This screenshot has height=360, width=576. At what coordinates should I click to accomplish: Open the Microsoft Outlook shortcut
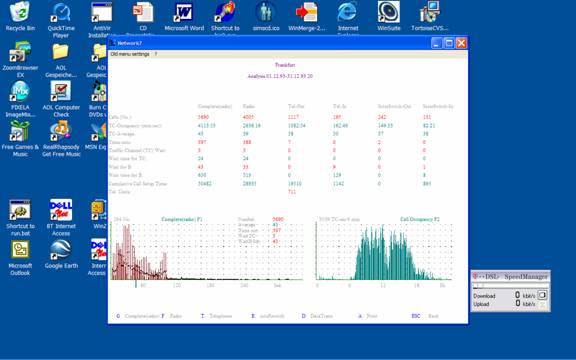coord(20,258)
